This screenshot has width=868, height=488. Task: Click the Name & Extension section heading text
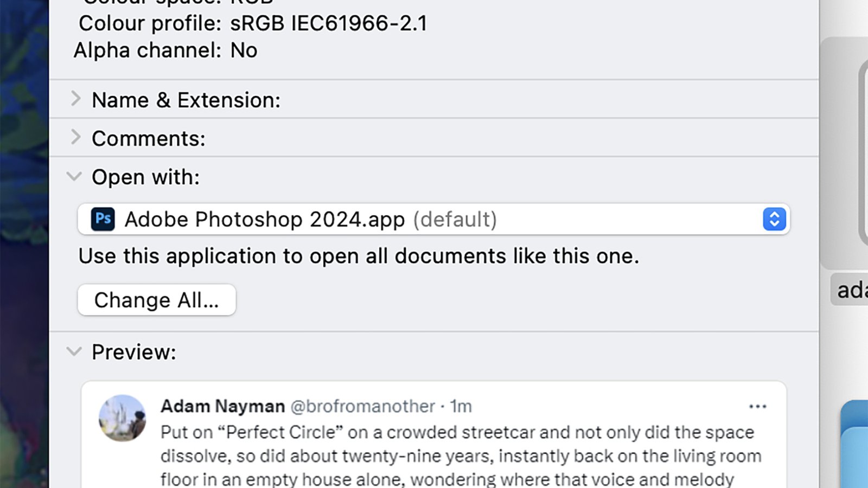point(186,100)
